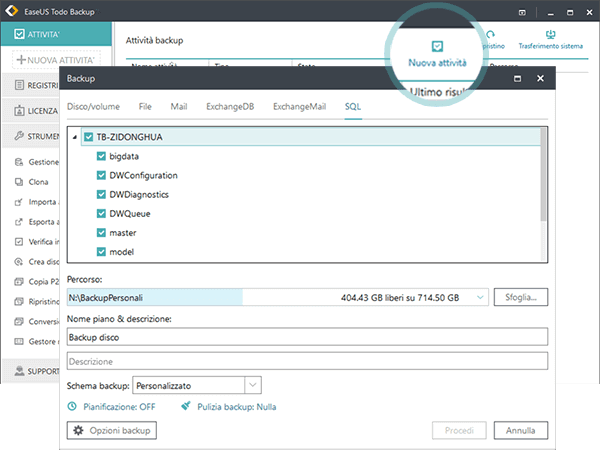Switch to the ExchangeMail tab
This screenshot has width=600, height=475.
[300, 106]
